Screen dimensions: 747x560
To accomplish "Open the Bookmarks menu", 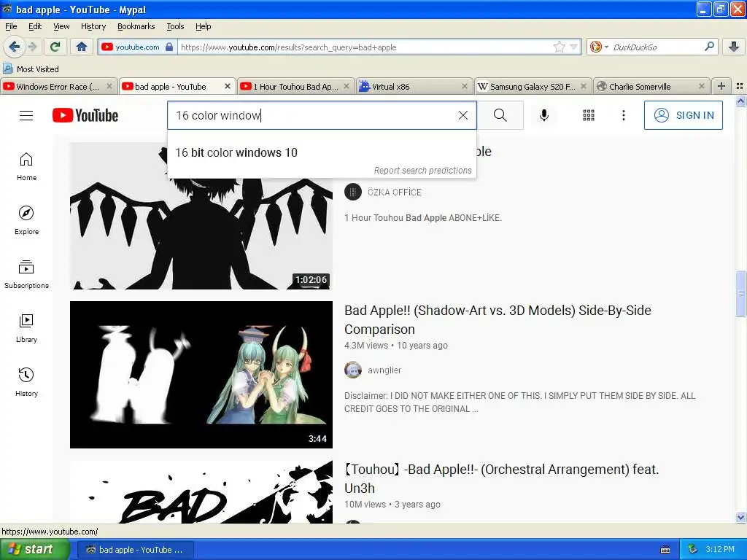I will 136,26.
